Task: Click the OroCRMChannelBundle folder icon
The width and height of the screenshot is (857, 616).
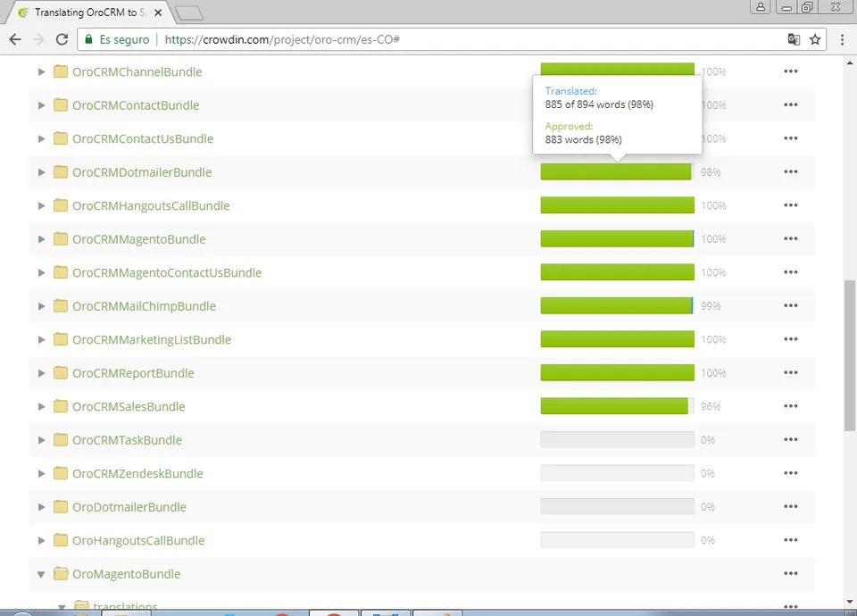Action: (60, 71)
